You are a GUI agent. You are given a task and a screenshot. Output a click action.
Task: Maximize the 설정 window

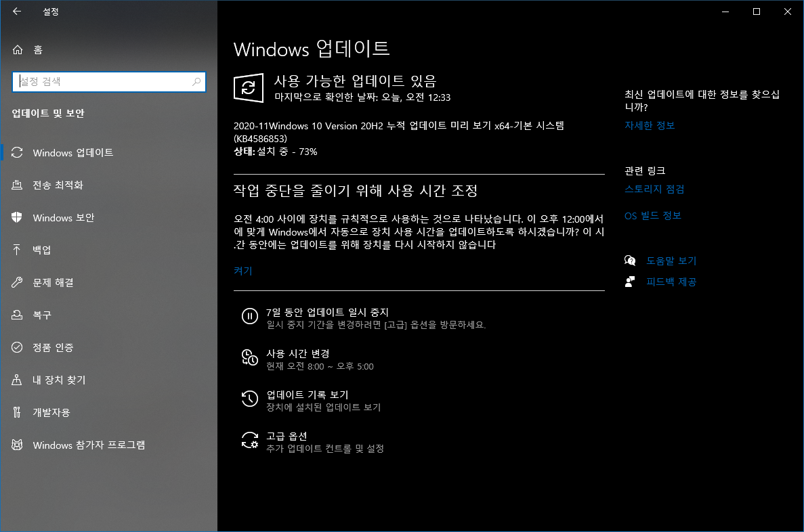coord(757,12)
